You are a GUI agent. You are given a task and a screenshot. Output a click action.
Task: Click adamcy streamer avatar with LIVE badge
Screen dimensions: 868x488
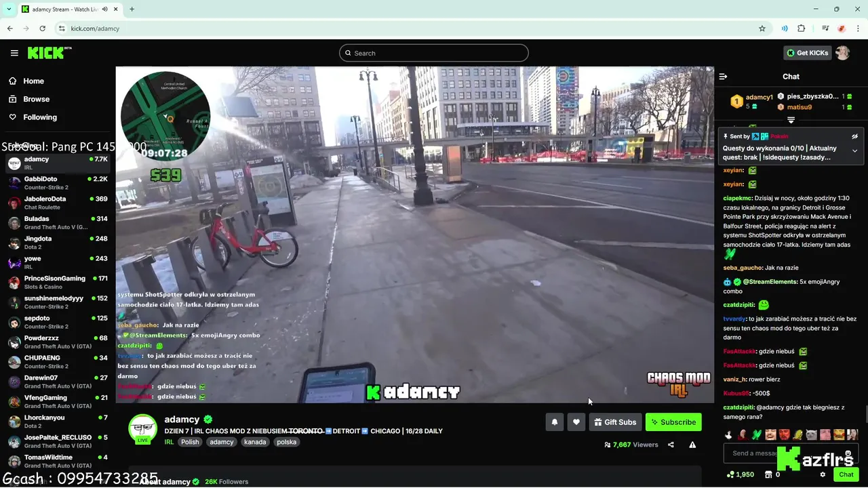142,429
